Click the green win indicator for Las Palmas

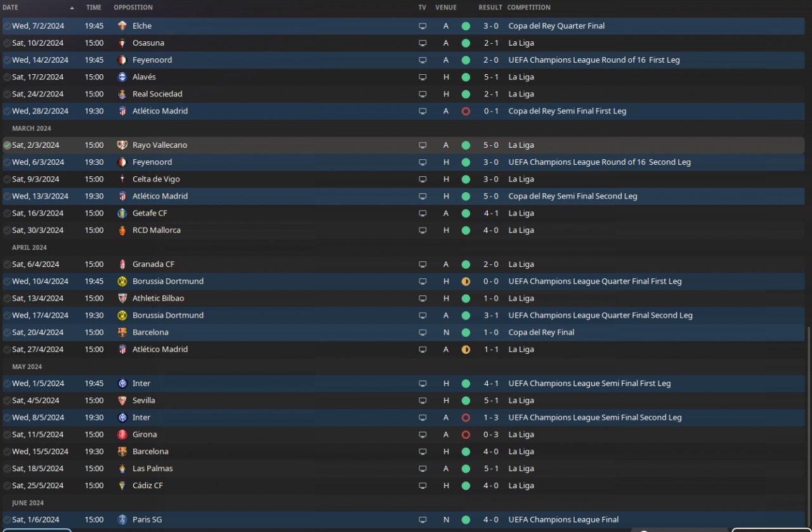coord(466,469)
